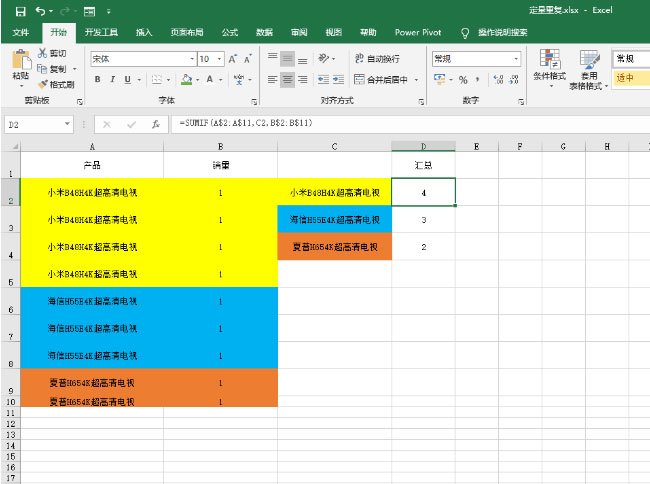Image resolution: width=650 pixels, height=484 pixels.
Task: Click the increase decimal icon
Action: (498, 80)
